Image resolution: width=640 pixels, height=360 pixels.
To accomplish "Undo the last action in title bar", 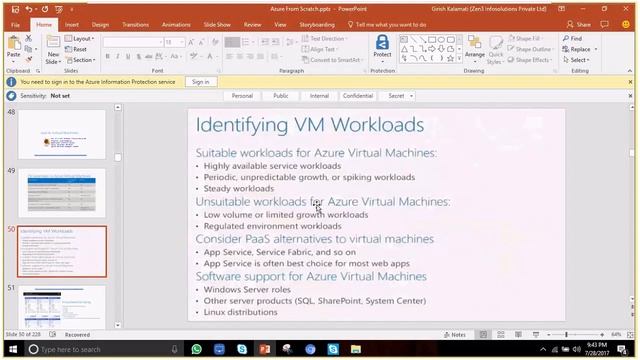I will click(x=28, y=9).
